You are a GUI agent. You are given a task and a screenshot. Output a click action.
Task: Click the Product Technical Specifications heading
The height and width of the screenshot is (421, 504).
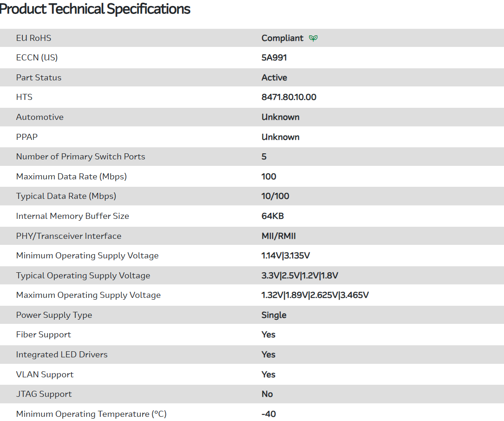pyautogui.click(x=95, y=9)
